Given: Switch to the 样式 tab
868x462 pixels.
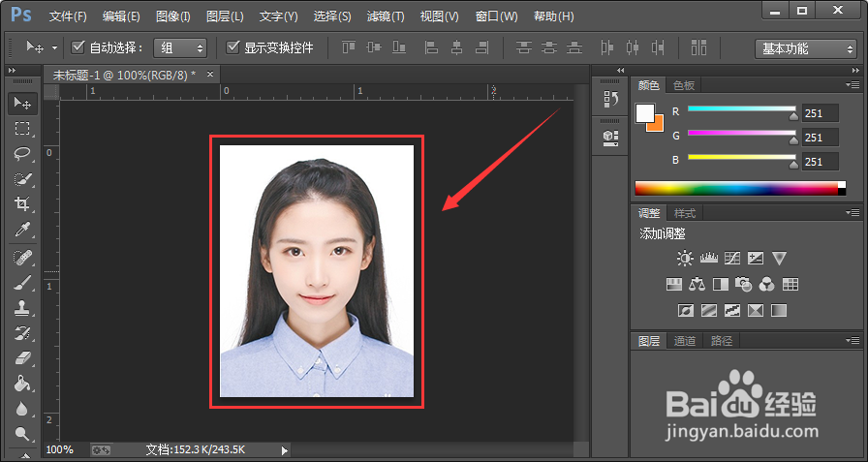Looking at the screenshot, I should pos(684,213).
